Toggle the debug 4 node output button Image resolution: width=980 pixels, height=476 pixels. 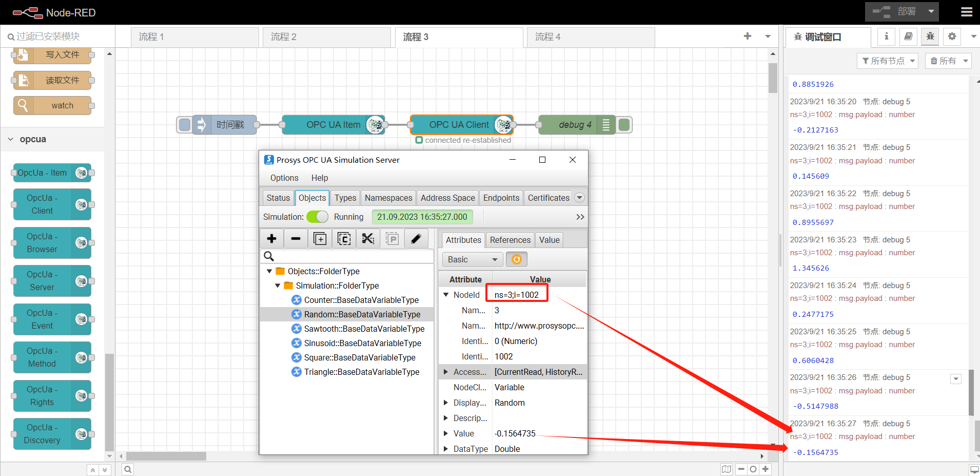624,125
